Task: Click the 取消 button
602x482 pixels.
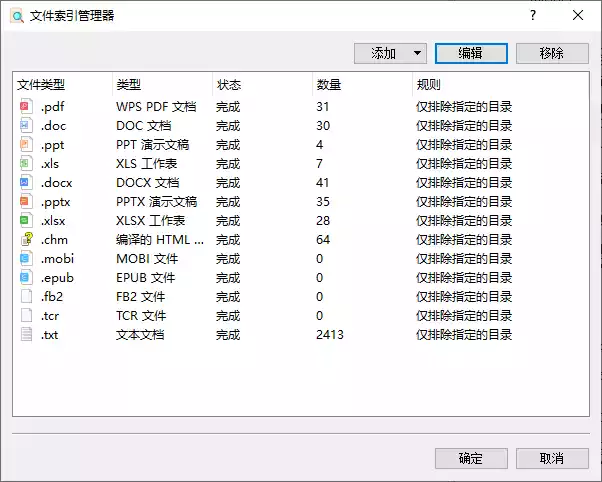Action: (x=551, y=459)
